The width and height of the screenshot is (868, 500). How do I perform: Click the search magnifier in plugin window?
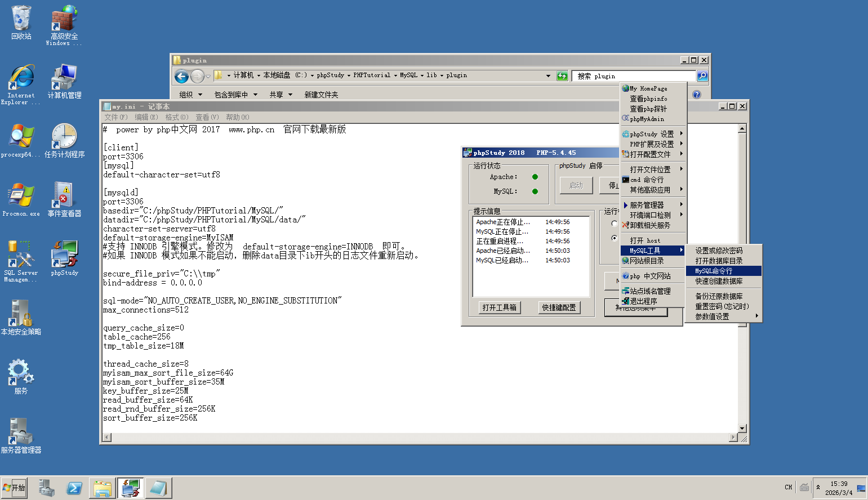tap(702, 75)
